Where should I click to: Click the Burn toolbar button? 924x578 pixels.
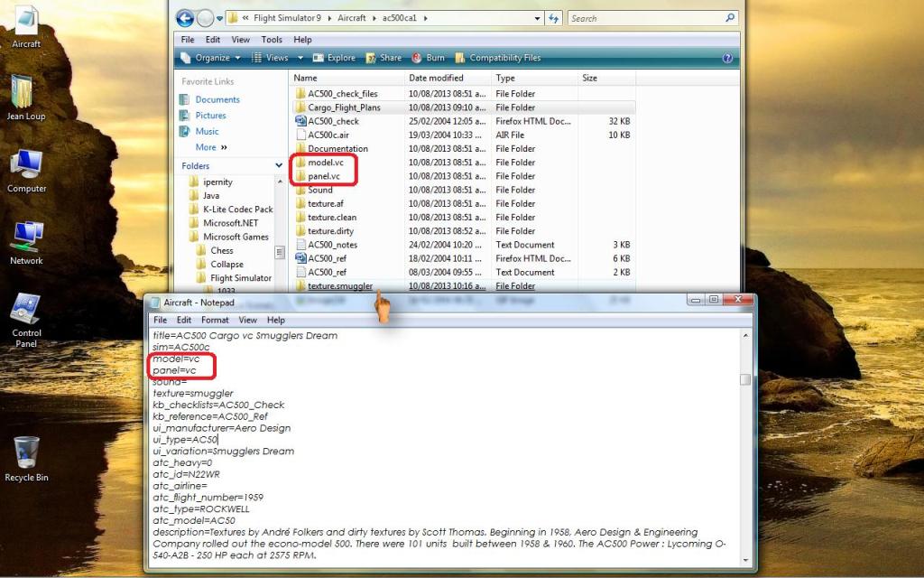point(429,58)
